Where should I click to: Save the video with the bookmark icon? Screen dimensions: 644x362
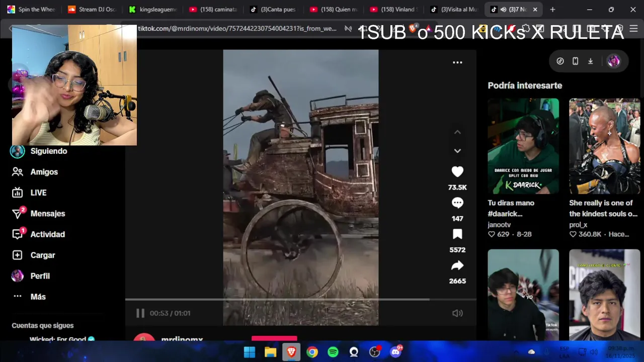[457, 234]
